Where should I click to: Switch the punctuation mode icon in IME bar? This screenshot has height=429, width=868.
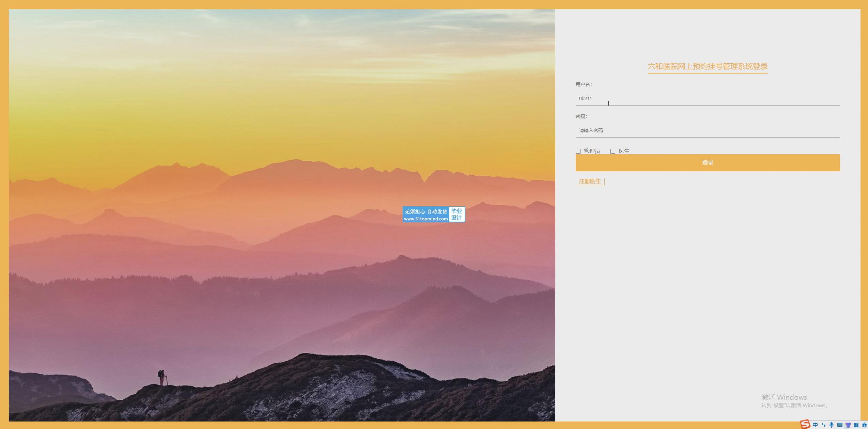823,425
